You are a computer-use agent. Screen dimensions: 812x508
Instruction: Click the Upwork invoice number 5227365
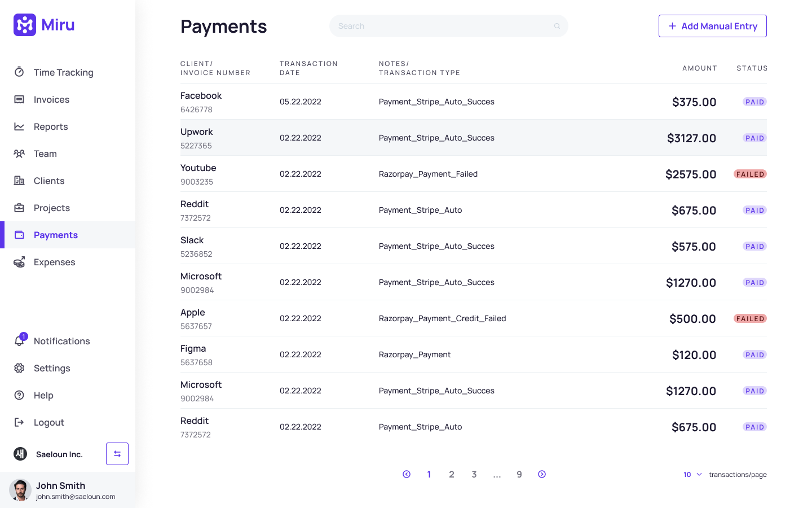point(196,146)
